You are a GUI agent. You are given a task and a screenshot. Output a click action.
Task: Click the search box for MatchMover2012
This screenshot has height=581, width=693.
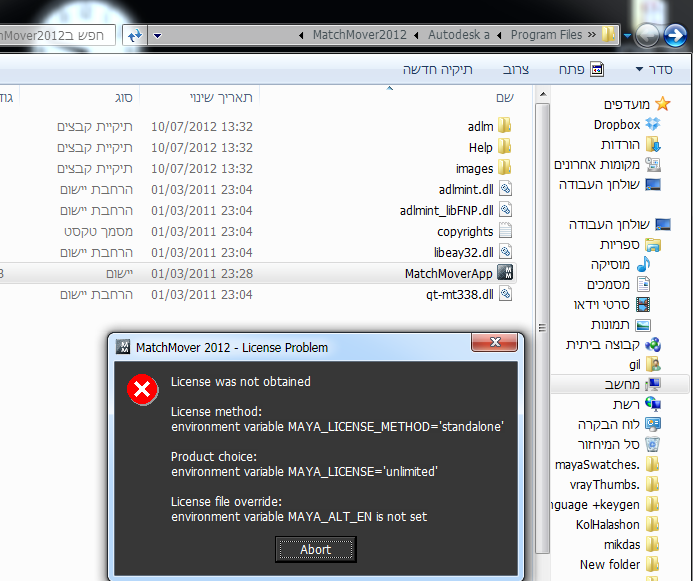(57, 35)
